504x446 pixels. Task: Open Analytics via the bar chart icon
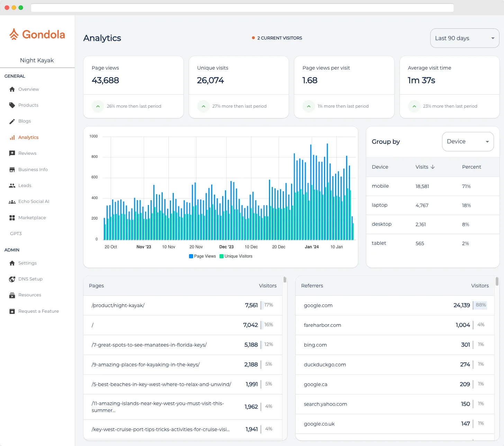12,137
